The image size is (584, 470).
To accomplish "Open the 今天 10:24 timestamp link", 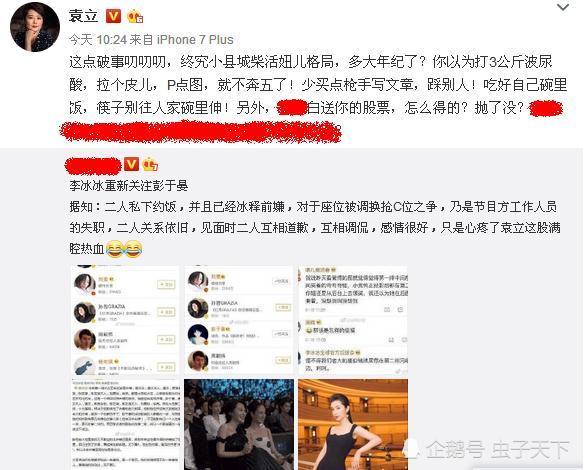I will tap(98, 39).
